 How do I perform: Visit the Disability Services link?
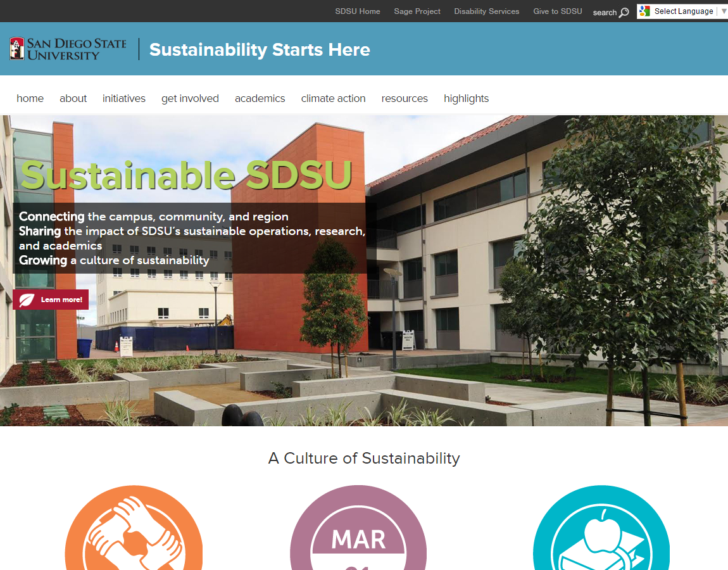pos(487,11)
